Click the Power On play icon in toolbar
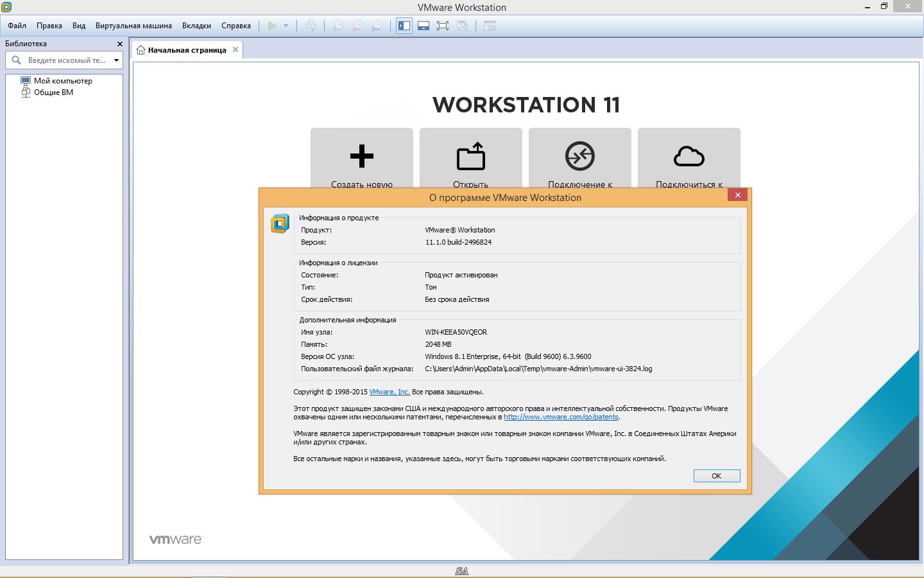The height and width of the screenshot is (578, 924). point(272,26)
